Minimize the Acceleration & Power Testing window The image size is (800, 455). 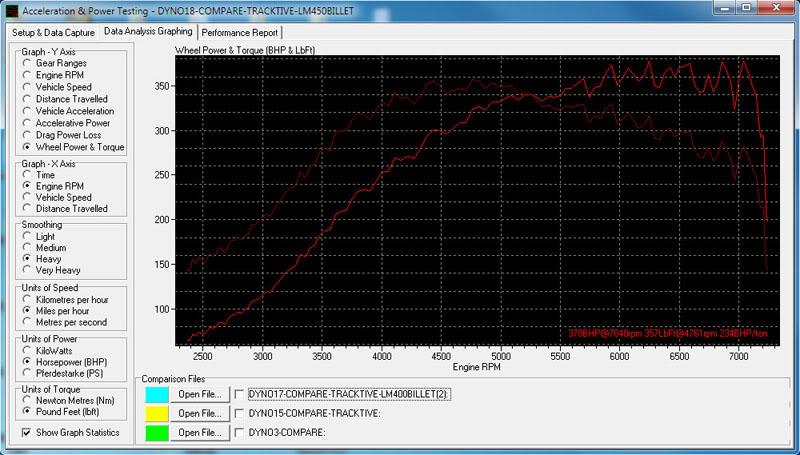[724, 8]
